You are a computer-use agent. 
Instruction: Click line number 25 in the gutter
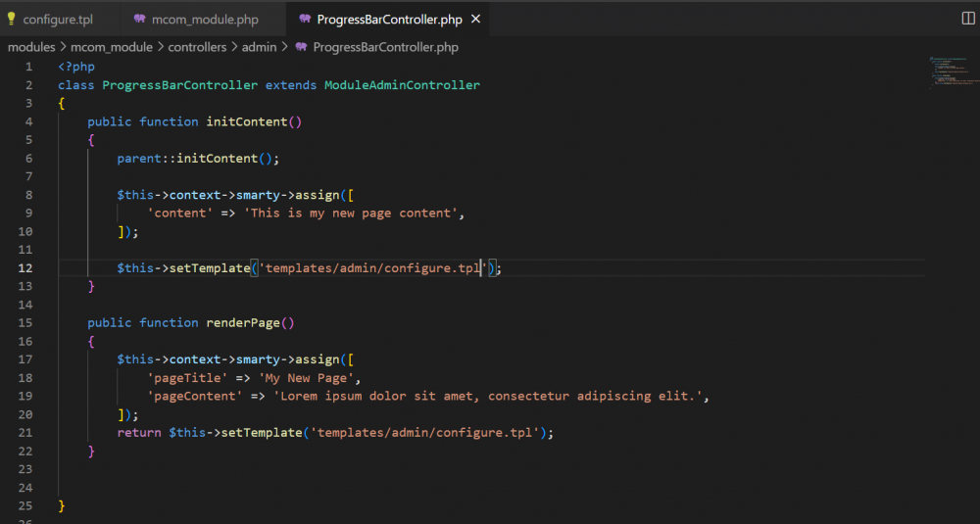25,505
